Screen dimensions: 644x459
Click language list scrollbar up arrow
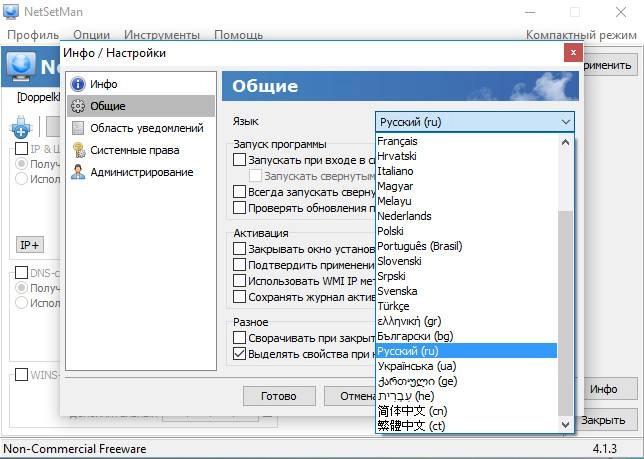(x=566, y=142)
